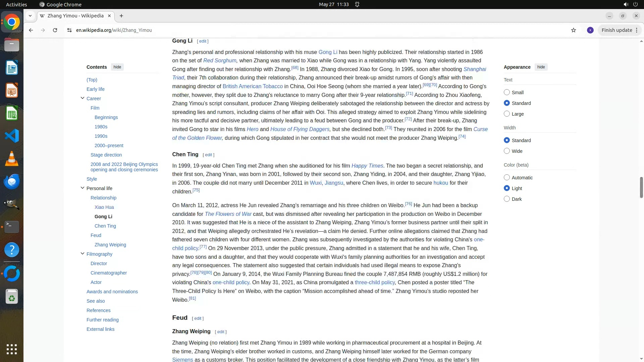Open a new tab with the plus icon
The width and height of the screenshot is (644, 362).
click(x=121, y=16)
